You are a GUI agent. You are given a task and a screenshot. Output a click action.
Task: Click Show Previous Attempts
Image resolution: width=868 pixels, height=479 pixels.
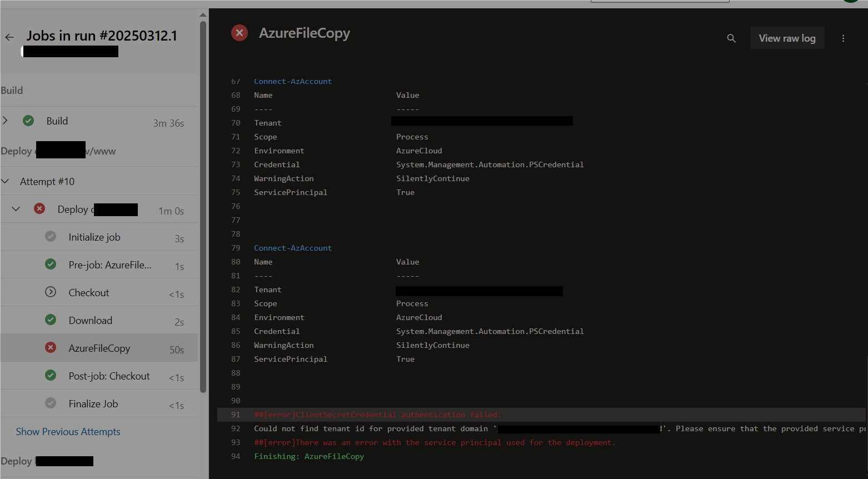68,431
